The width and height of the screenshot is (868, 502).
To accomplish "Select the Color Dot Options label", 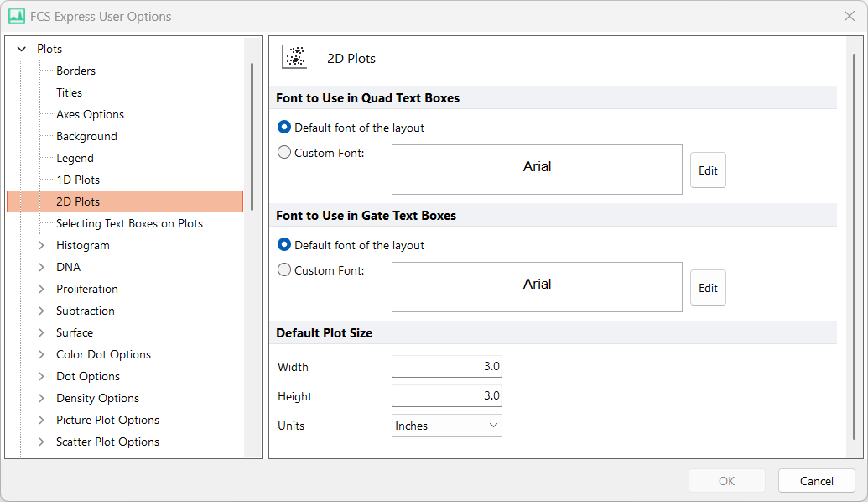I will 103,354.
